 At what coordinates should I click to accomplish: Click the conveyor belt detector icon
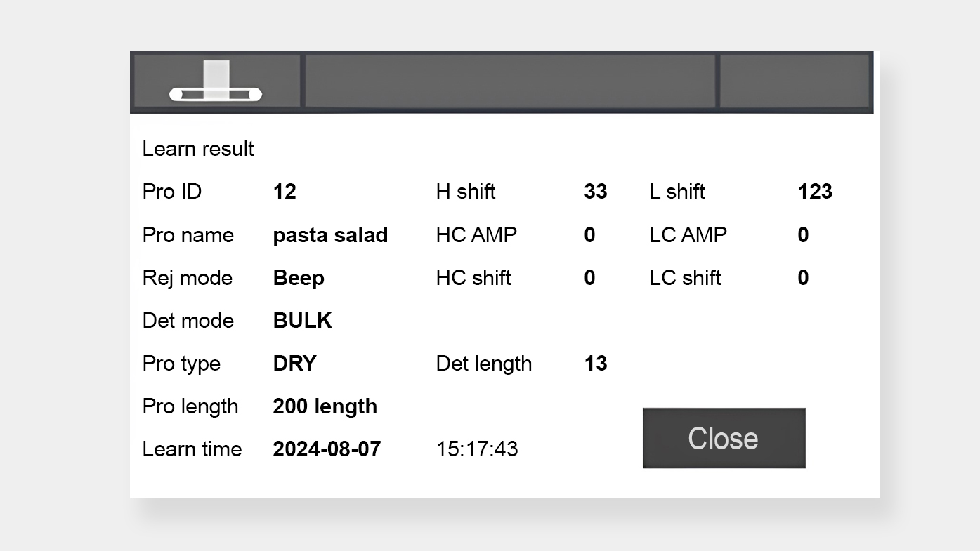coord(216,82)
